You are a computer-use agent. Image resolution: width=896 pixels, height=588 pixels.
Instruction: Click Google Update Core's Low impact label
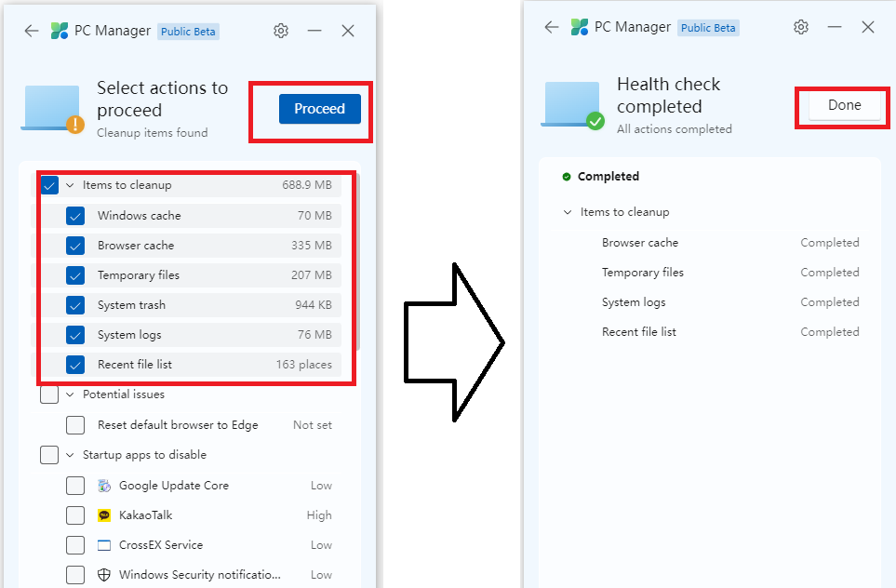[321, 486]
